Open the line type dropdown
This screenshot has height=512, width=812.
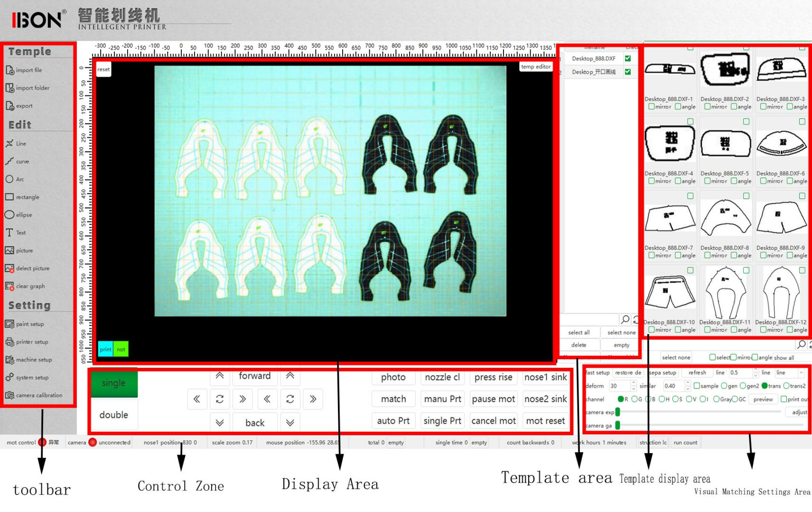point(790,372)
